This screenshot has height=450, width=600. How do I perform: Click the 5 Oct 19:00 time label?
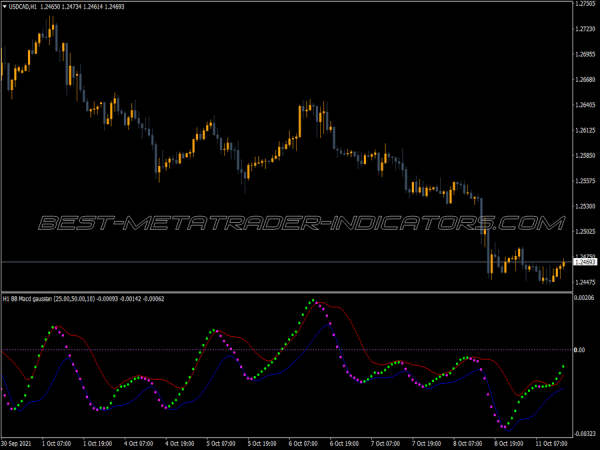coord(262,444)
